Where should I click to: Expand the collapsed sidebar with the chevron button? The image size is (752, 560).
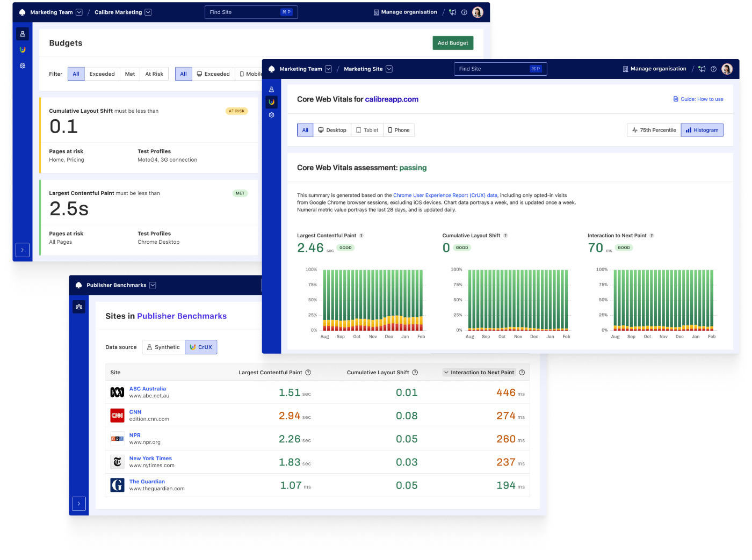22,250
